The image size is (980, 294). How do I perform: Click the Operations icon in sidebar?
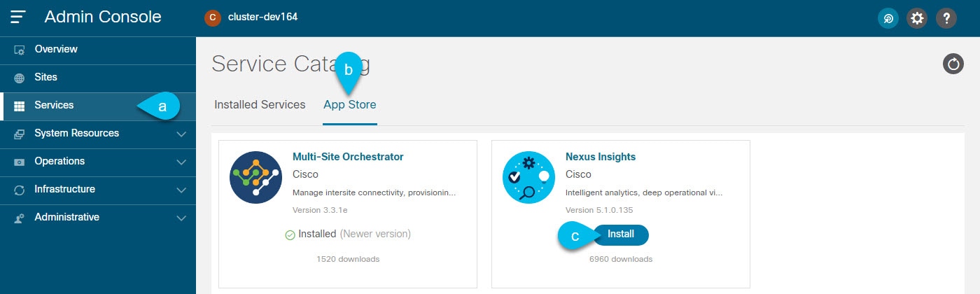click(x=20, y=162)
